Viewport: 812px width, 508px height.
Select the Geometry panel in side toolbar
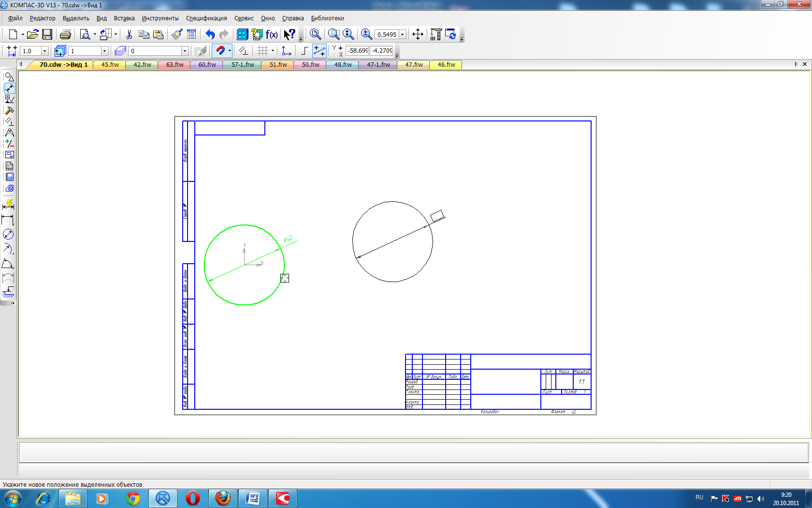click(x=9, y=77)
